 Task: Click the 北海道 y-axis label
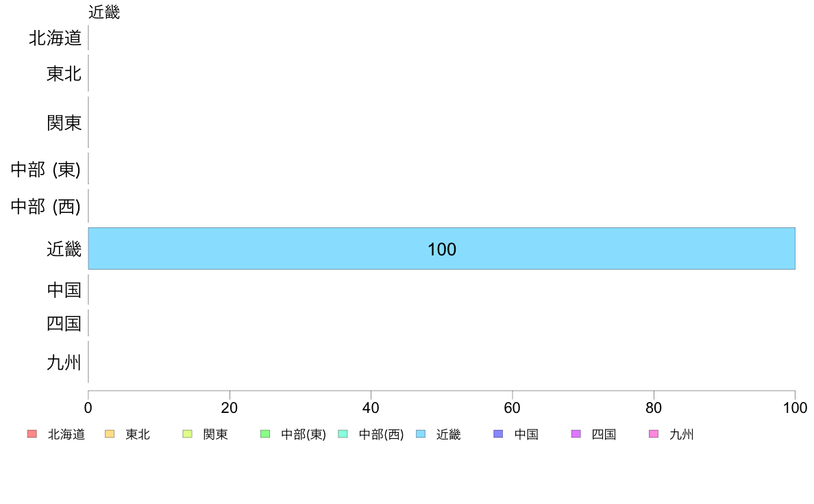tap(55, 38)
